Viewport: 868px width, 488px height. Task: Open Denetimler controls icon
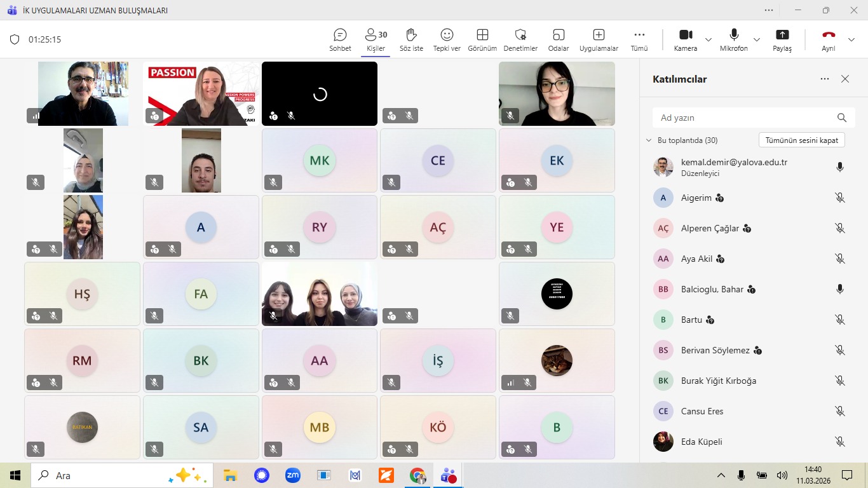coord(520,39)
